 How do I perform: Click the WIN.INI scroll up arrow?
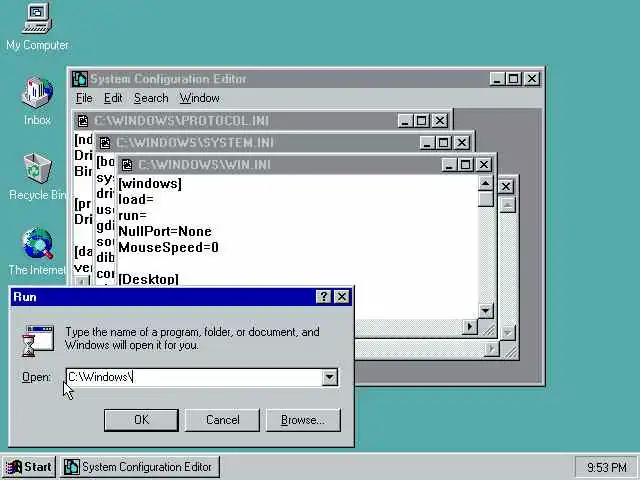tap(485, 184)
